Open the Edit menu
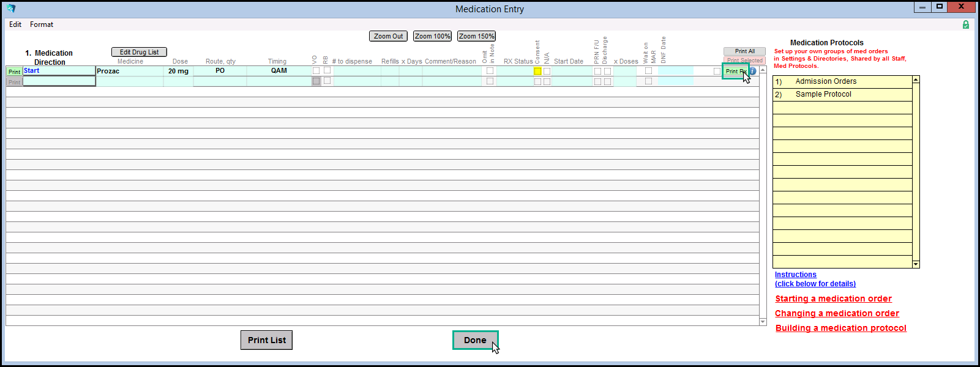Viewport: 980px width, 367px height. pyautogui.click(x=15, y=24)
